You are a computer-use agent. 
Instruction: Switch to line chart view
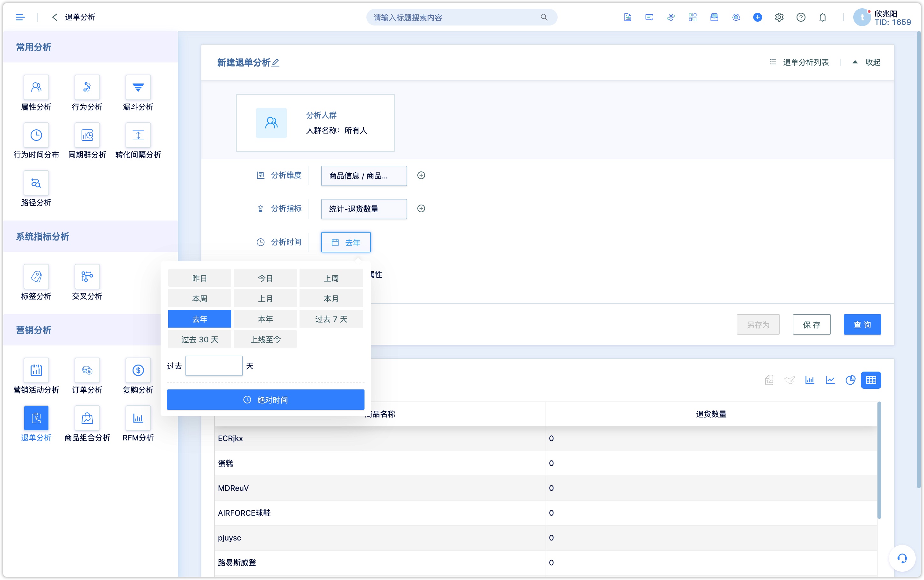pyautogui.click(x=830, y=380)
